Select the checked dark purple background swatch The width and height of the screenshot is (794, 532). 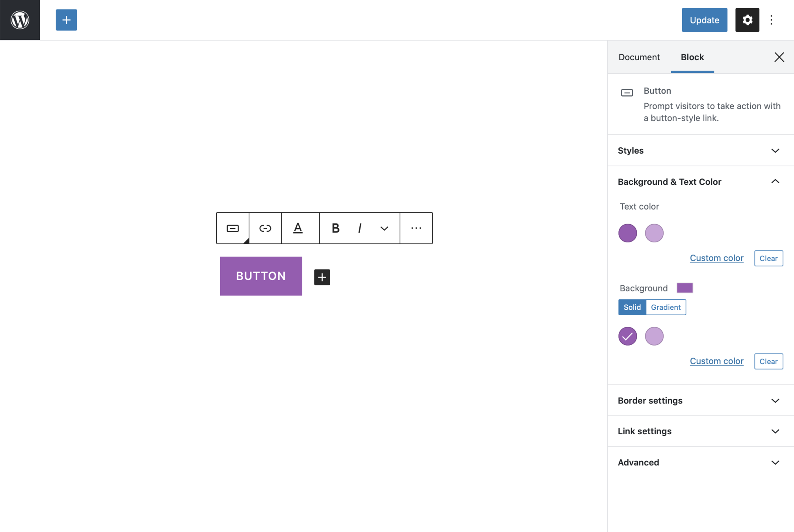coord(627,336)
